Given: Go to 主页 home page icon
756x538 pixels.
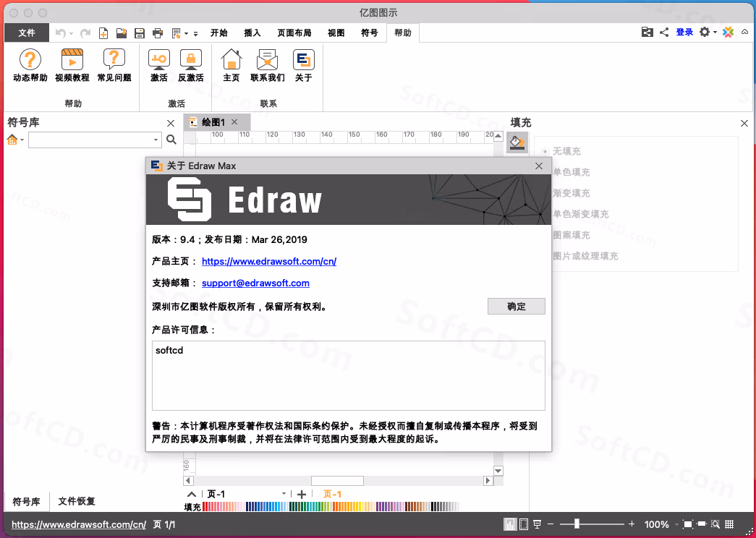Looking at the screenshot, I should pyautogui.click(x=232, y=65).
